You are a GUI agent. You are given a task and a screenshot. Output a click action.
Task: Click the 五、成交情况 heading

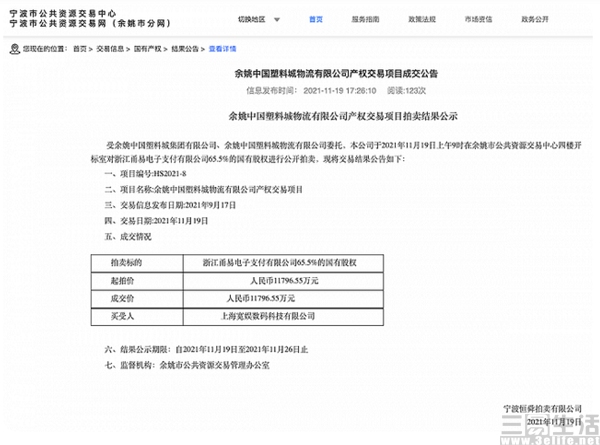tap(128, 236)
